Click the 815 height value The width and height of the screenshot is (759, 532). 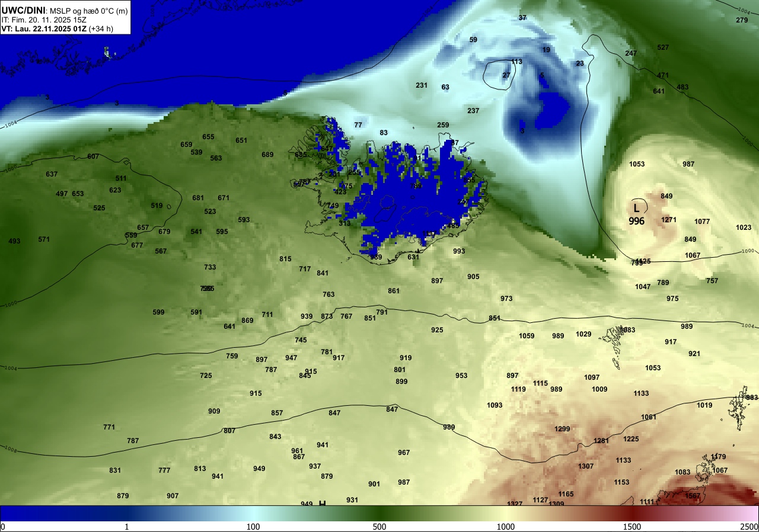[x=285, y=259]
